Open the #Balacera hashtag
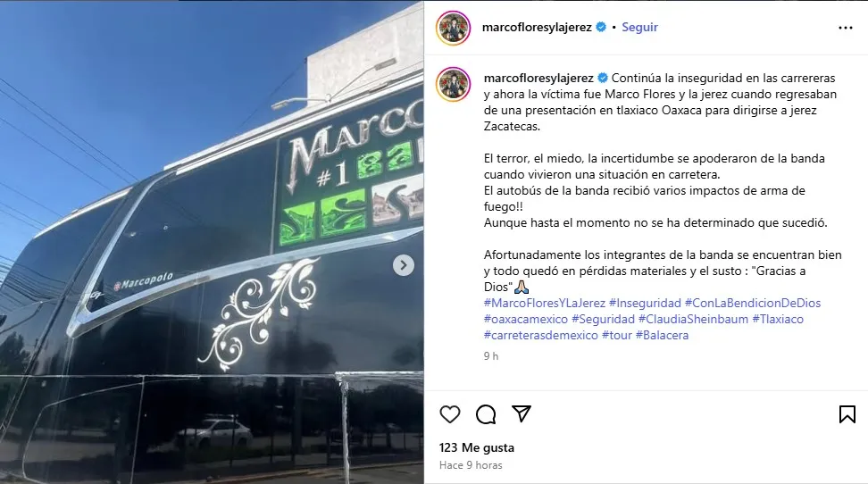The height and width of the screenshot is (484, 868). click(662, 335)
